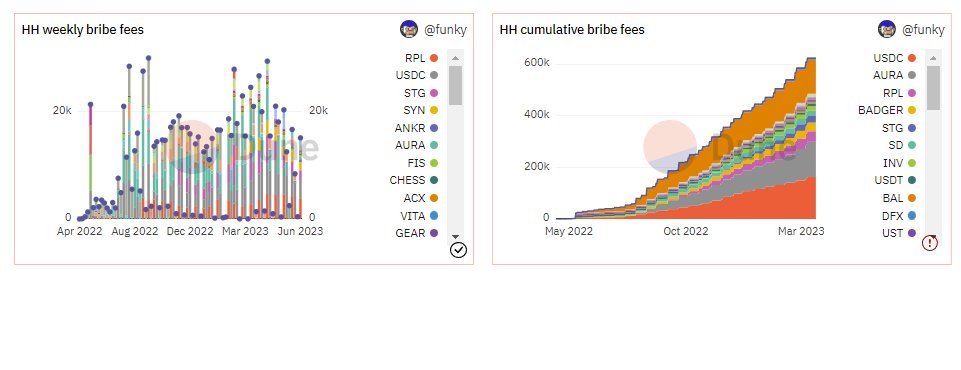This screenshot has height=370, width=961.
Task: Click the weekly legend scrollbar thumb
Action: click(x=455, y=86)
